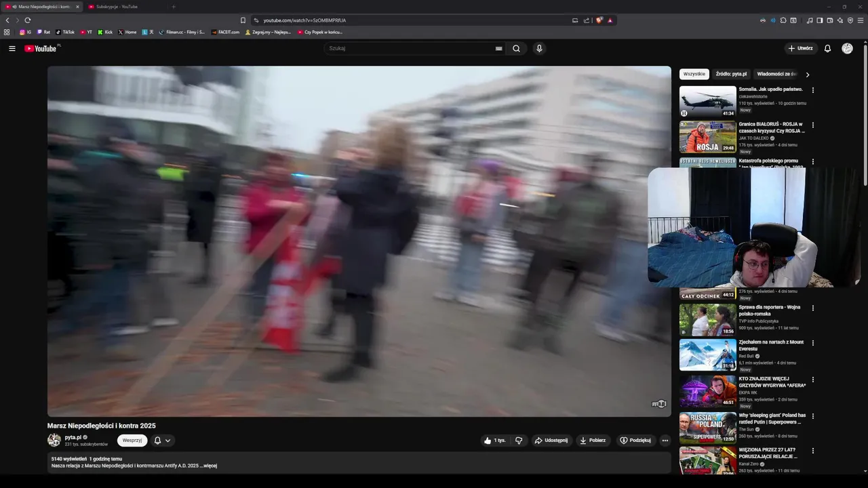Open options for Sprawa dla reportera video
The height and width of the screenshot is (488, 868).
[813, 308]
